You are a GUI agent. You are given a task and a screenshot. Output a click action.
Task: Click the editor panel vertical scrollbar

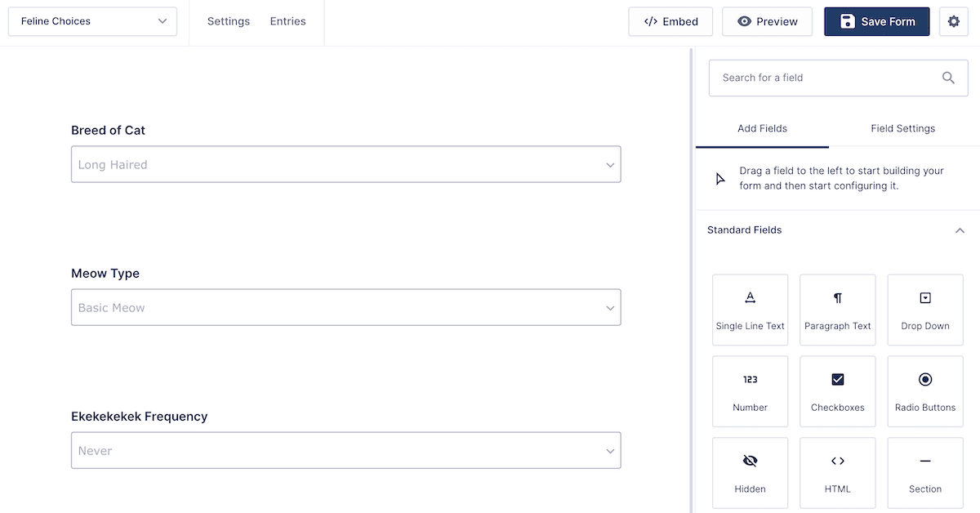pos(692,279)
